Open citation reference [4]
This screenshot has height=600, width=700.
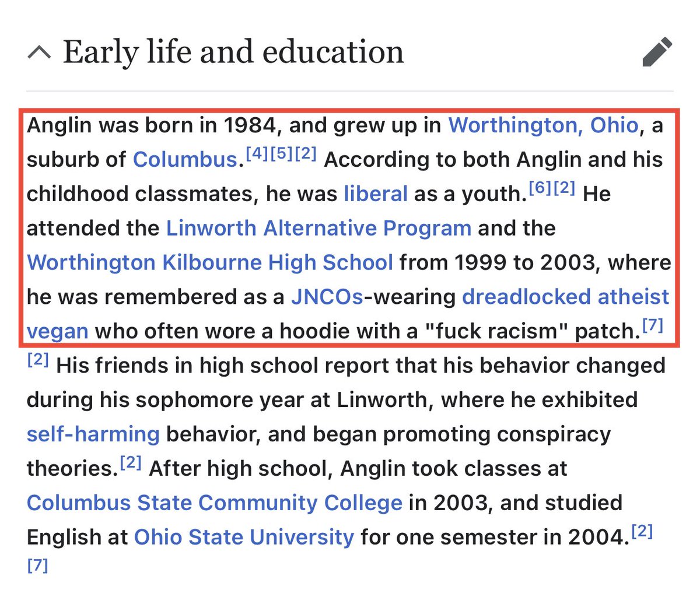(257, 154)
